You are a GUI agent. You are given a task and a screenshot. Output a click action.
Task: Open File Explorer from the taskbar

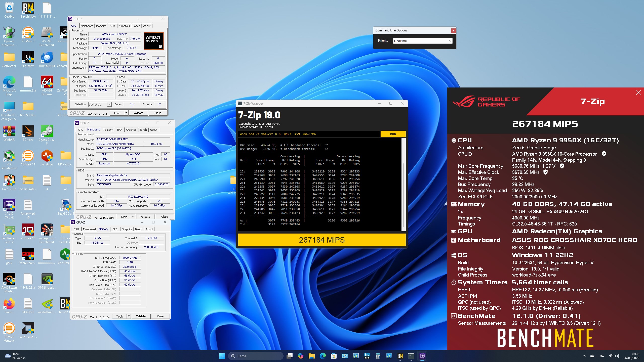click(x=312, y=356)
